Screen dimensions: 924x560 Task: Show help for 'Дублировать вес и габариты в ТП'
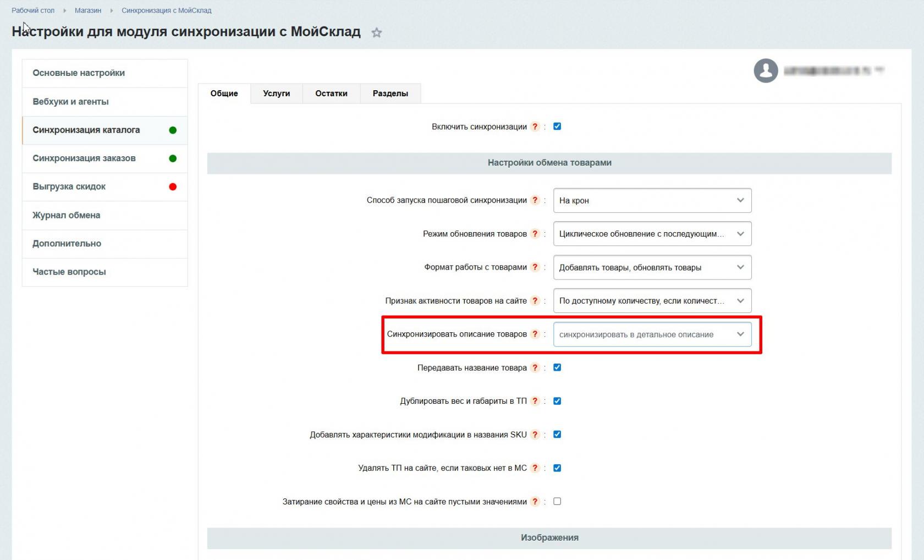[x=535, y=401]
